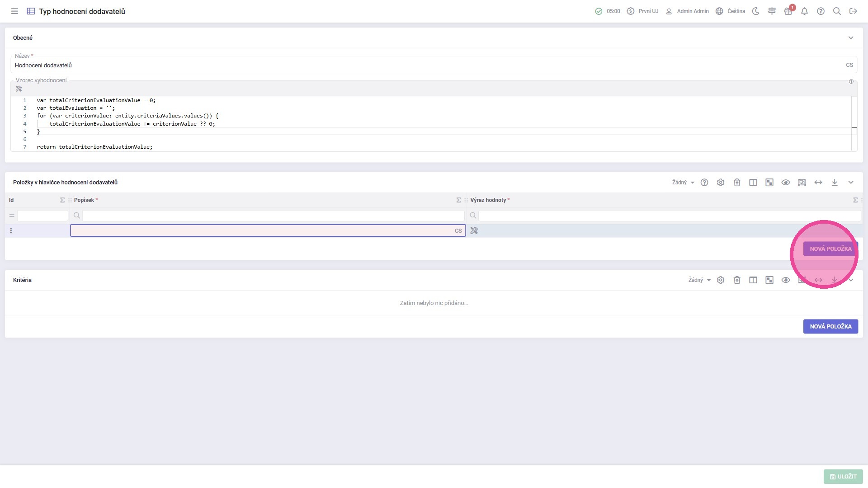Click the session timer 05:00

[x=613, y=11]
